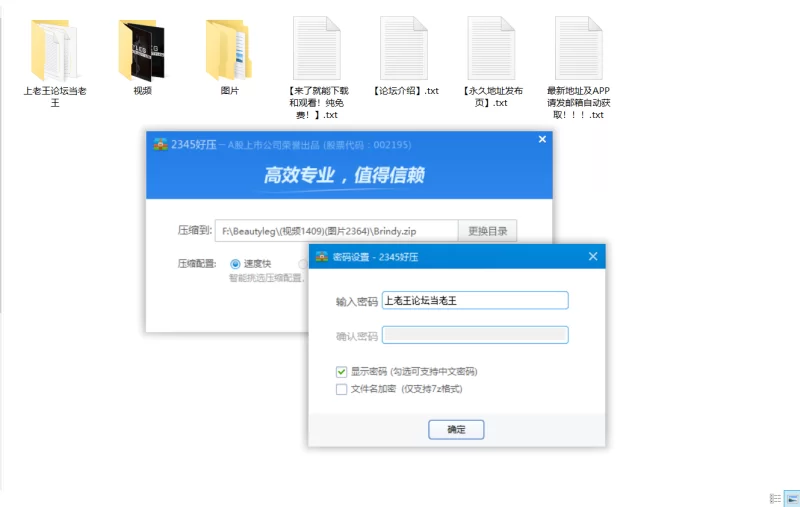Select the 最新地址及APP txt file icon
800x507 pixels.
(579, 48)
